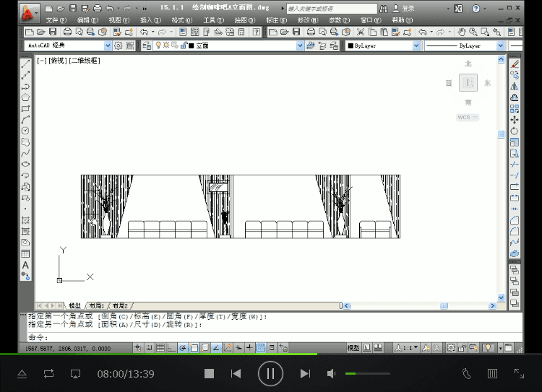Select the Rectangle drawing tool
This screenshot has width=542, height=392.
coord(25,108)
